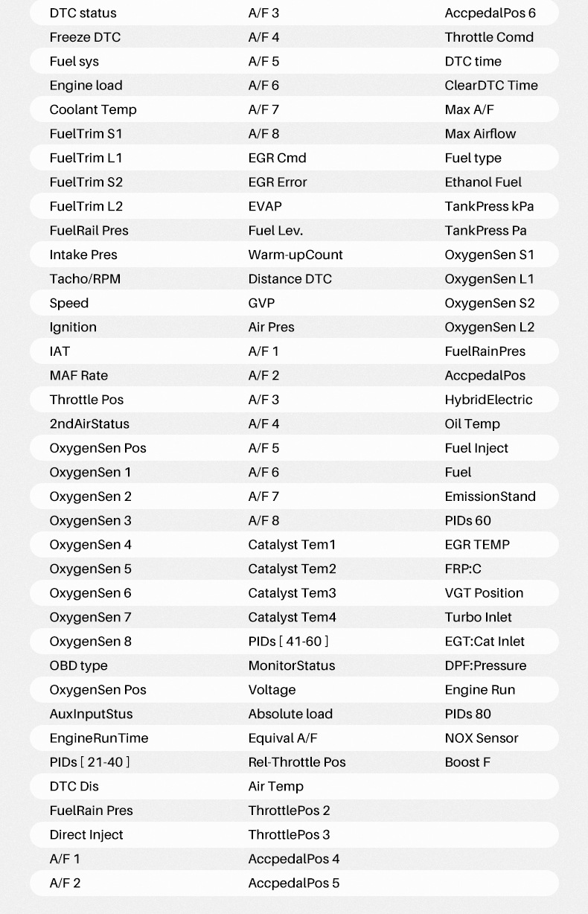
Task: Pick the 2ndAirStatus item
Action: tap(89, 424)
